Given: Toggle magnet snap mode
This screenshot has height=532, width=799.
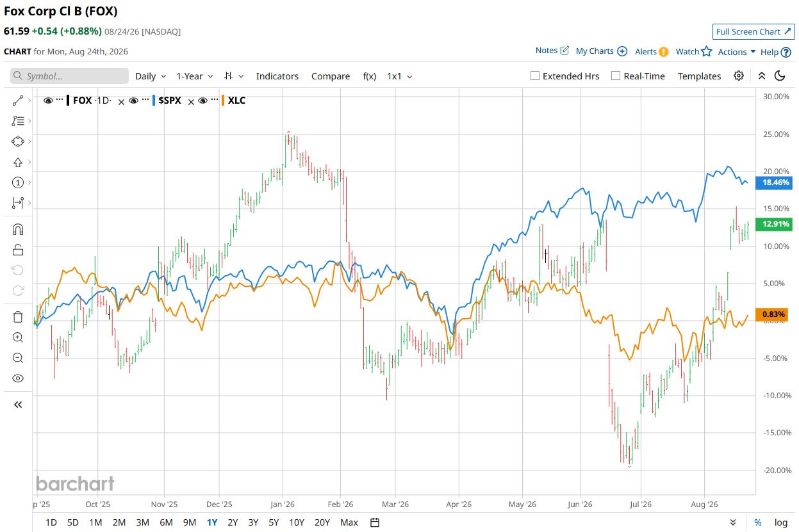Looking at the screenshot, I should tap(17, 229).
